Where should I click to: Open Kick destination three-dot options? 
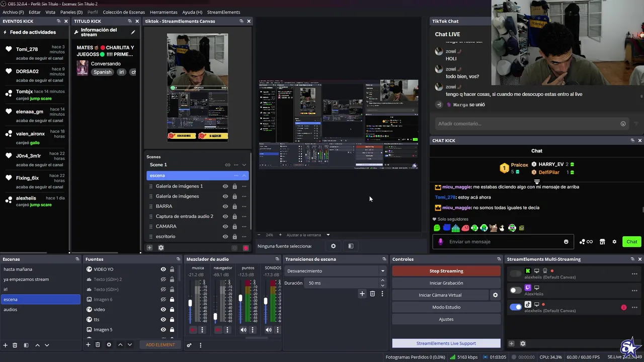point(634,274)
